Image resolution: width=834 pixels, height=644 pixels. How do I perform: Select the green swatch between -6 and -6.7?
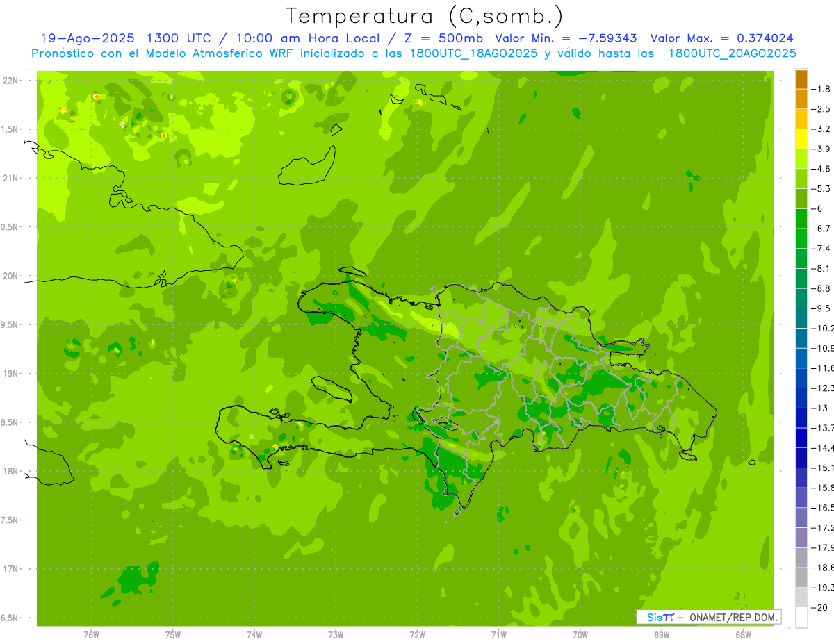point(801,219)
